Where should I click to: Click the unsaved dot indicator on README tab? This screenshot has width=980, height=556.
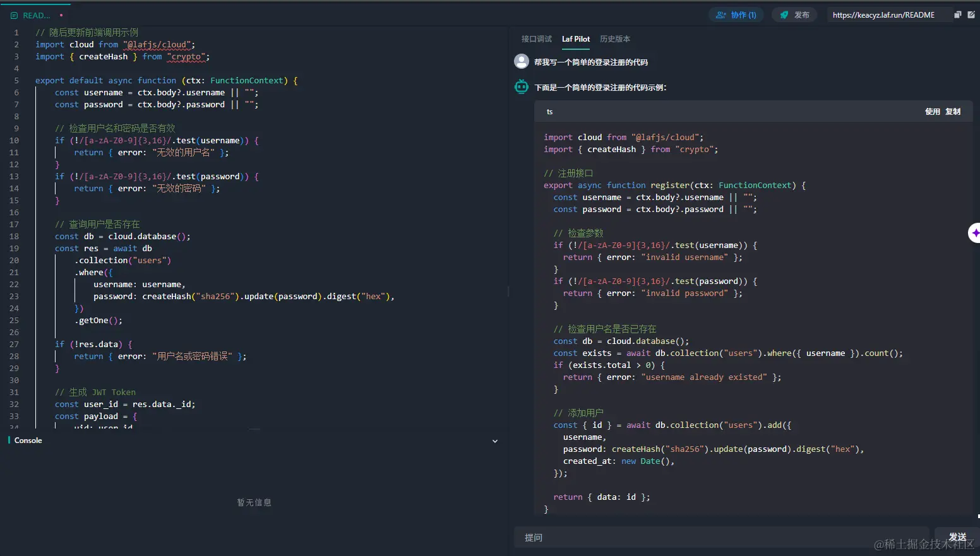[61, 15]
